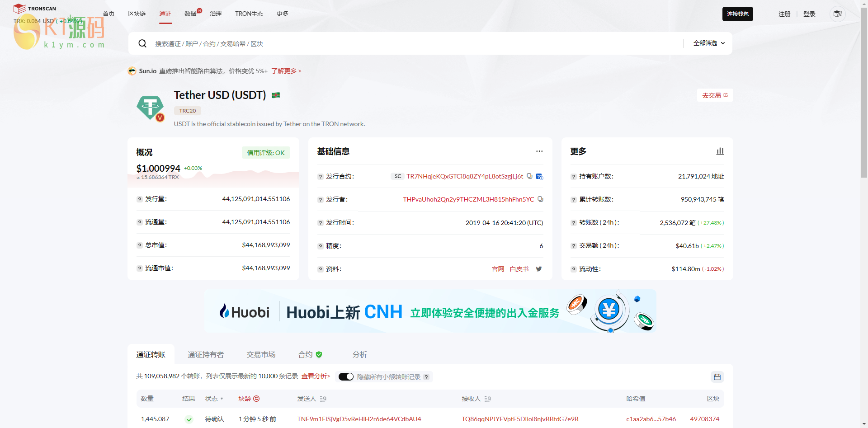Click the 发送人 address filter icon
This screenshot has width=868, height=428.
pyautogui.click(x=323, y=399)
